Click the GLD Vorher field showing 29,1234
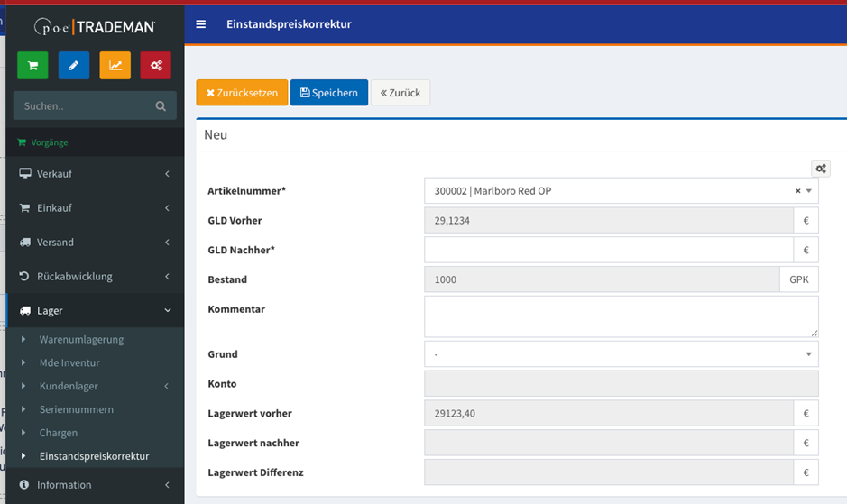 pos(609,220)
